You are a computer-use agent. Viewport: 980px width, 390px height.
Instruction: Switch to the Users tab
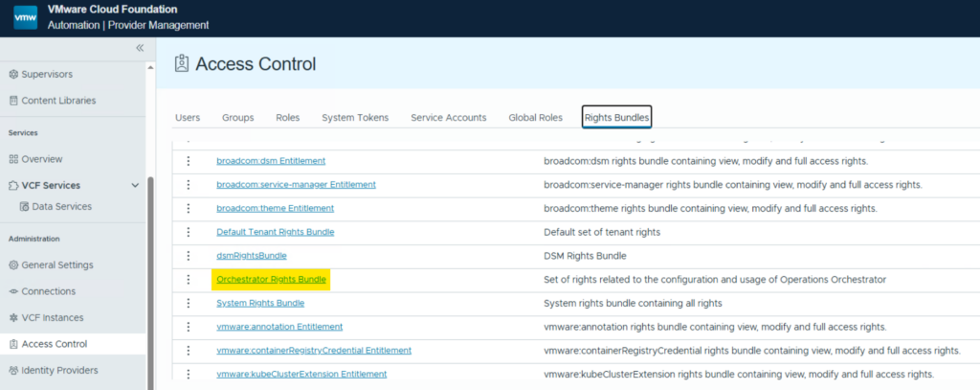click(x=188, y=118)
